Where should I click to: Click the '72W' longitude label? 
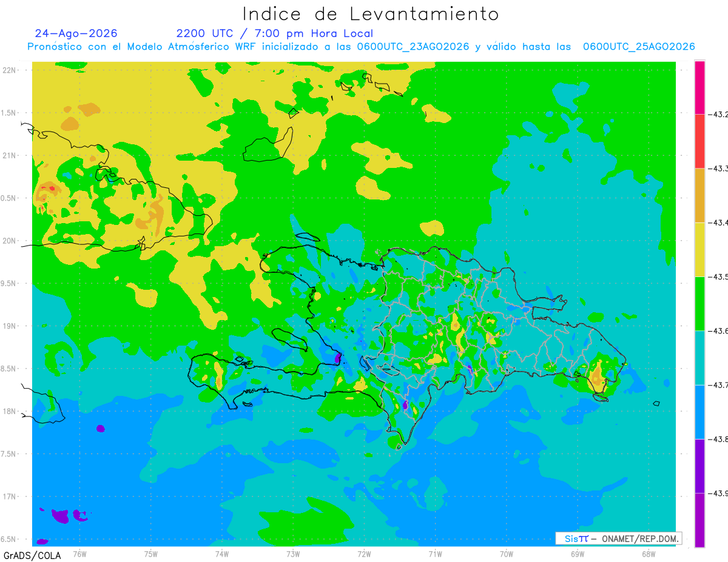coord(364,554)
